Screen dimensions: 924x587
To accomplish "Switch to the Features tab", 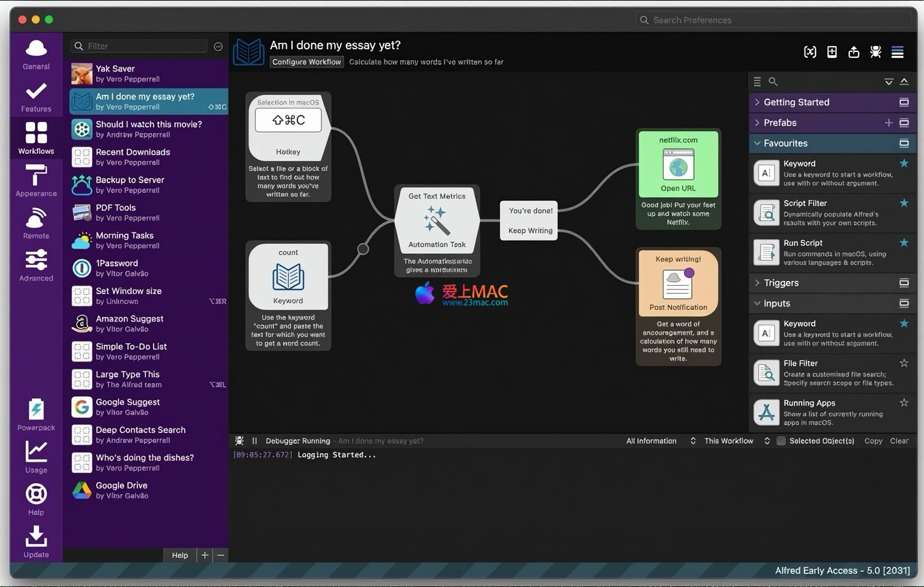I will (36, 96).
